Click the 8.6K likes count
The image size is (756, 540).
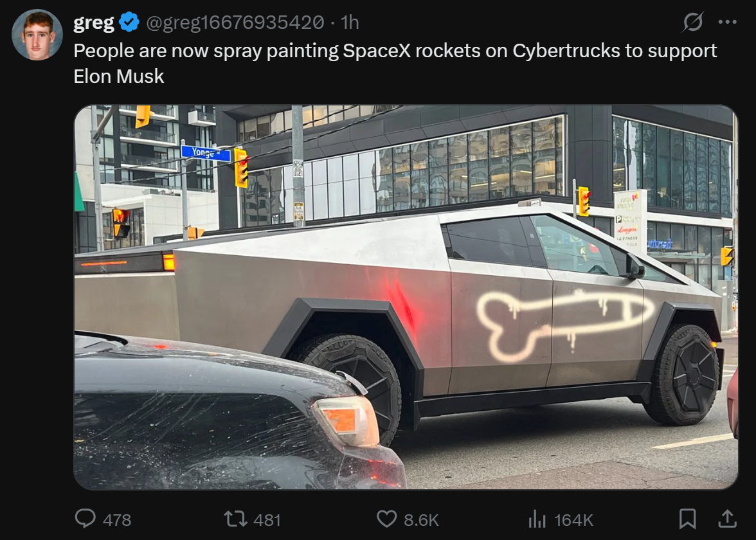coord(422,519)
